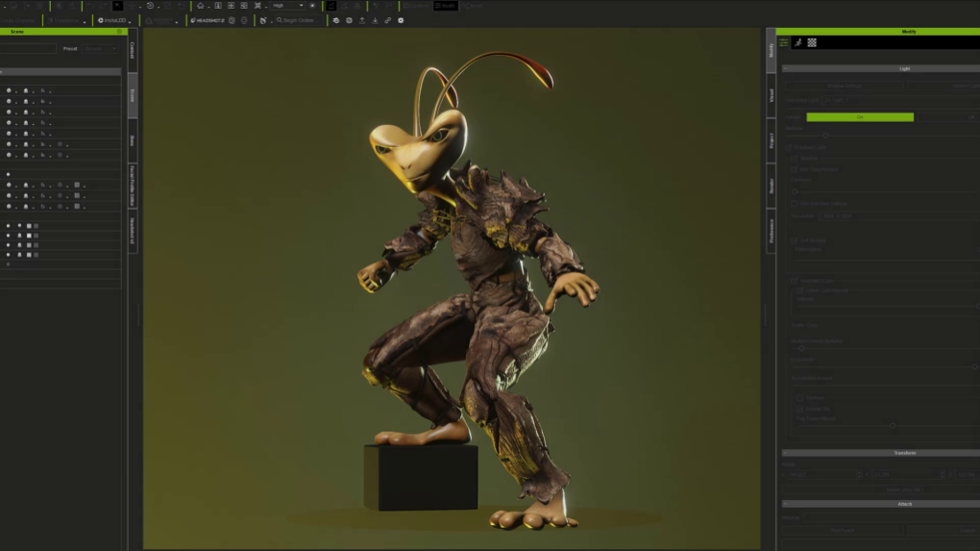Set light Activate to Off
Screen dimensions: 980x551
point(947,117)
